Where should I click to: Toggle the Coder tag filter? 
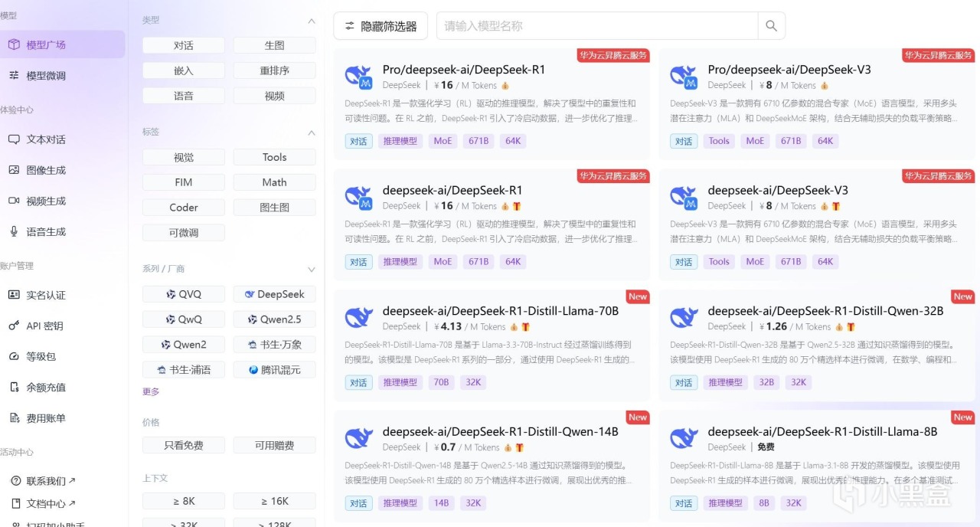pyautogui.click(x=184, y=208)
